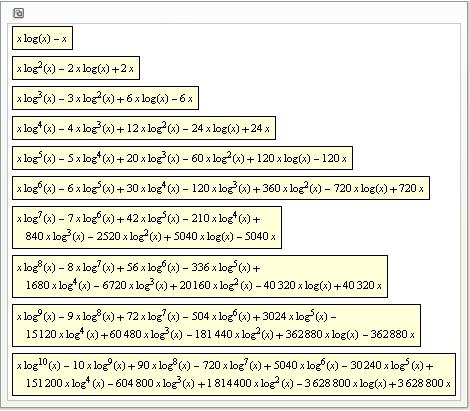Click the x log⁵(x) term in fifth formula

pyautogui.click(x=36, y=158)
